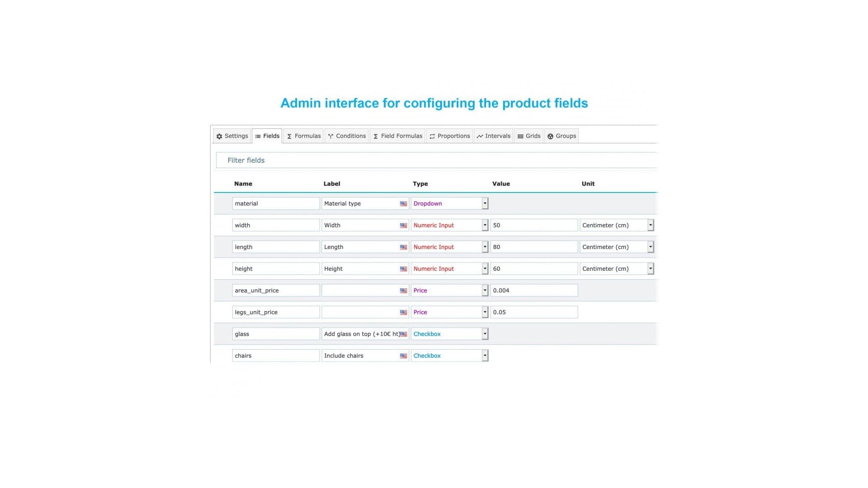The width and height of the screenshot is (868, 488).
Task: Open the material Dropdown type selector
Action: [x=485, y=203]
